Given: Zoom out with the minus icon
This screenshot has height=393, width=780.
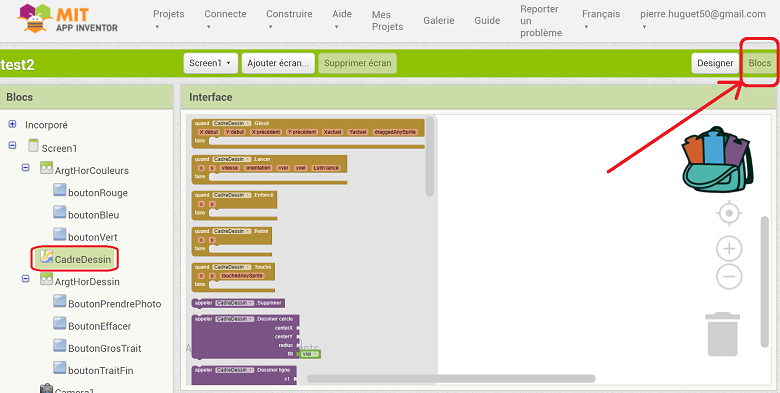Looking at the screenshot, I should 729,277.
